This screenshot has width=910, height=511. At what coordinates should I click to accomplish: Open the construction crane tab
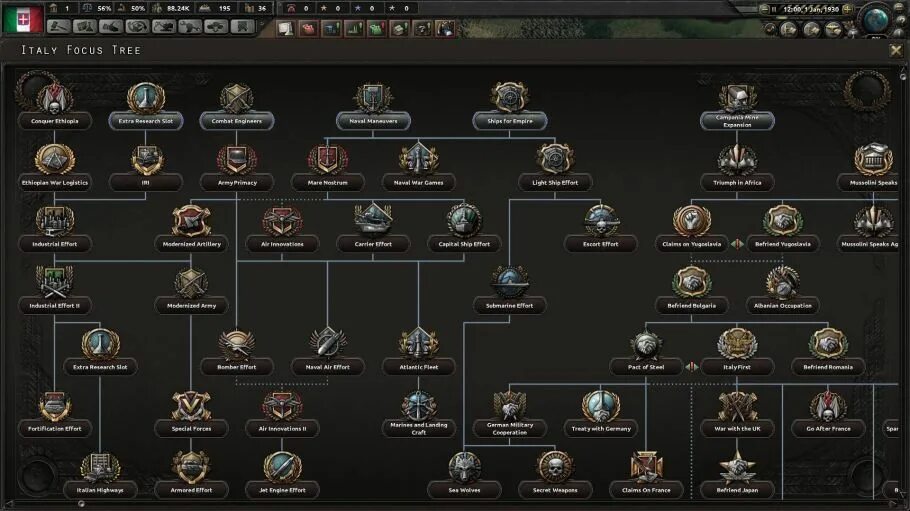(x=164, y=27)
